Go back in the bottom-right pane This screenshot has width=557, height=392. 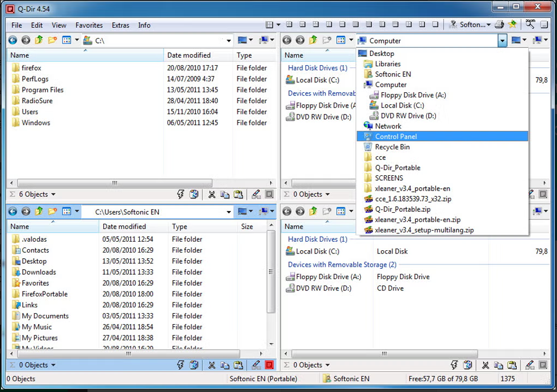[x=287, y=212]
